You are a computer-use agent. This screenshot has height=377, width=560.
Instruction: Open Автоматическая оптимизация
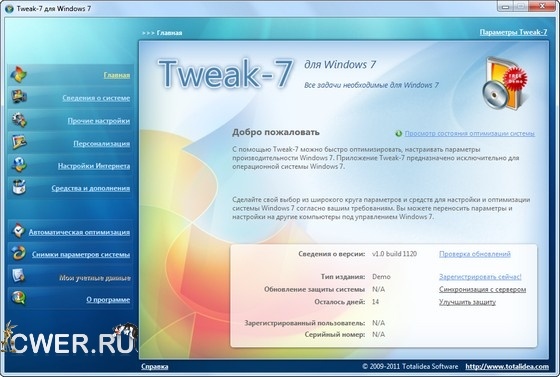coord(79,232)
